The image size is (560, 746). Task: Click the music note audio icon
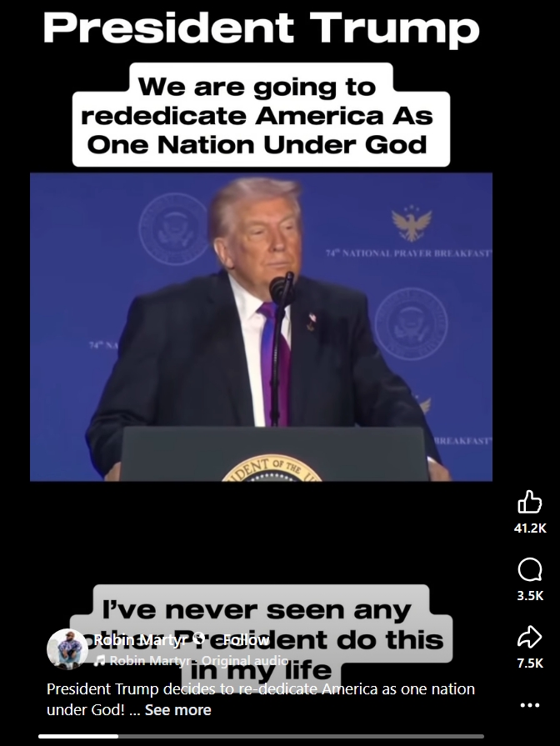pos(99,660)
